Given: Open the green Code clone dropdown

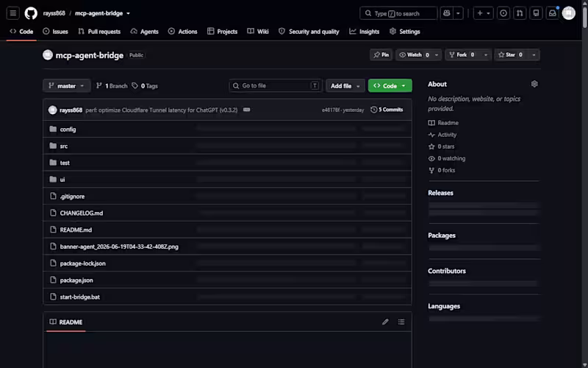Looking at the screenshot, I should pyautogui.click(x=390, y=85).
